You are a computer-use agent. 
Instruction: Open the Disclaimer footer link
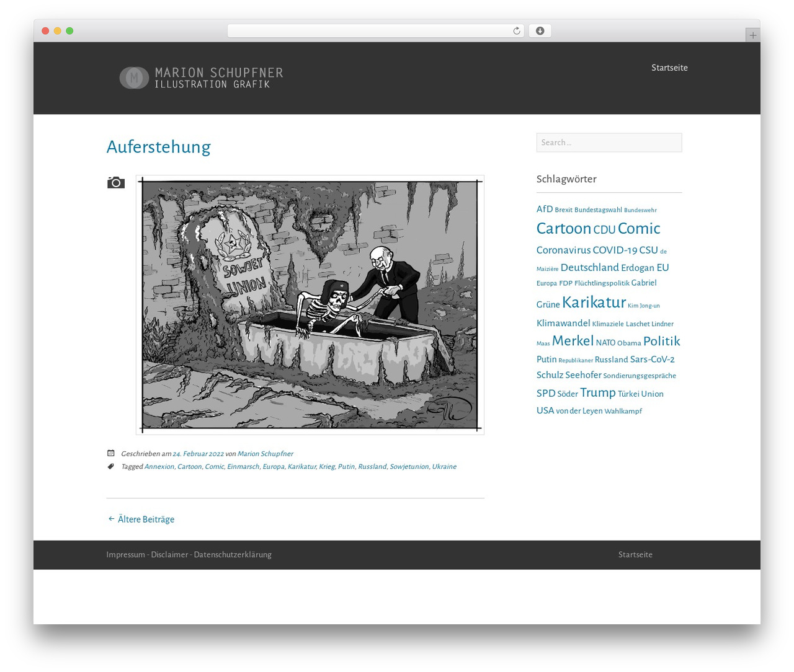[x=169, y=555]
